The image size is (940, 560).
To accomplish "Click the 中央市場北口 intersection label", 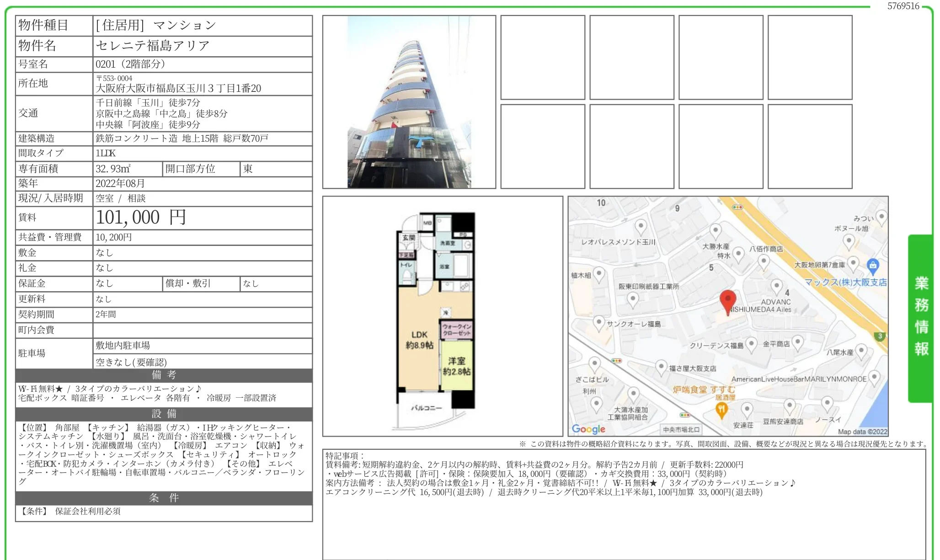I will tap(681, 430).
